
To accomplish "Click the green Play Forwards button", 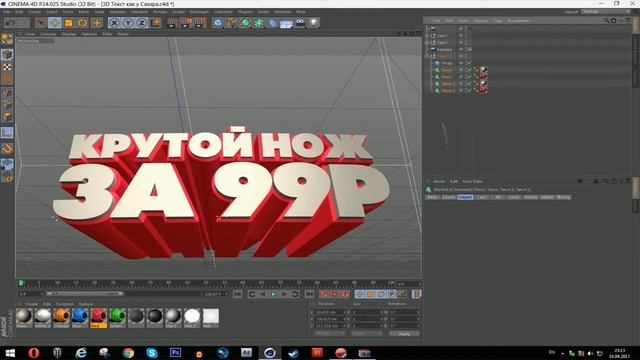I will pos(273,294).
